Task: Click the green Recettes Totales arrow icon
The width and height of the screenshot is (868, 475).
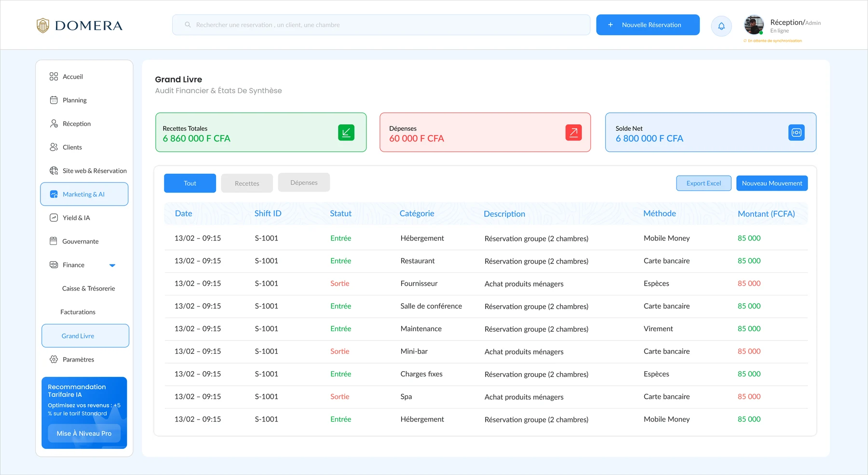Action: [x=346, y=132]
